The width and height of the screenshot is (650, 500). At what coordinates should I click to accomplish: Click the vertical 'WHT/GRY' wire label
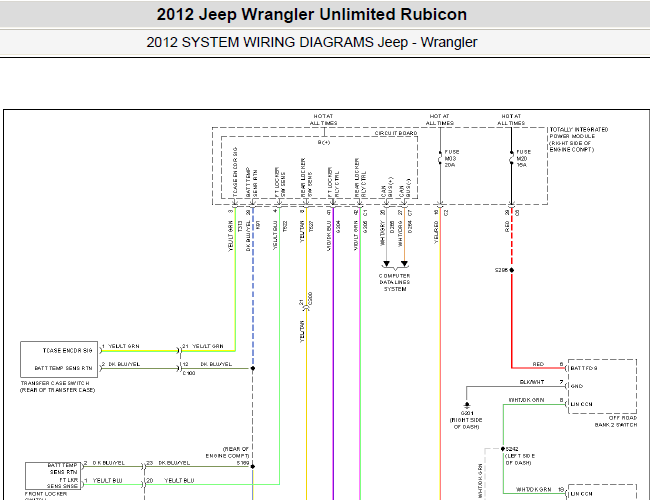click(383, 233)
